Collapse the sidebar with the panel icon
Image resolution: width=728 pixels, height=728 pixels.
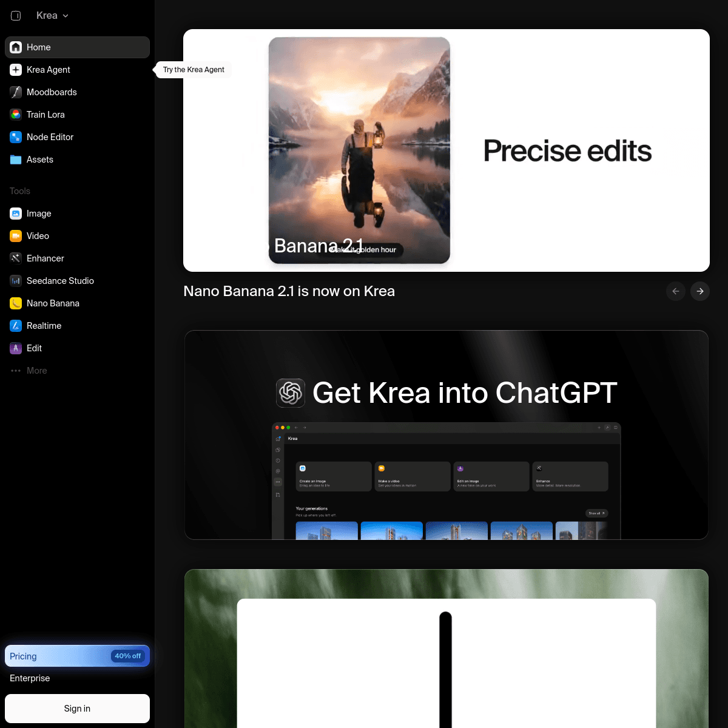pyautogui.click(x=16, y=16)
